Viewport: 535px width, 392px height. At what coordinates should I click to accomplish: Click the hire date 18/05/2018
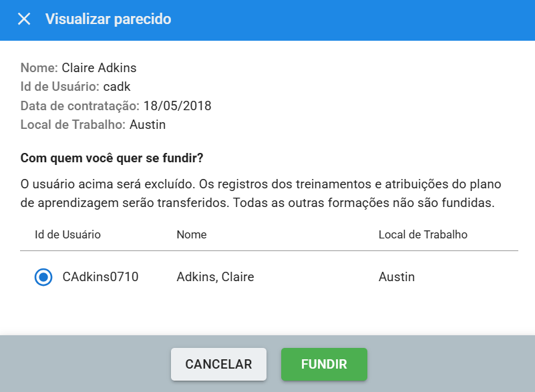pos(177,106)
